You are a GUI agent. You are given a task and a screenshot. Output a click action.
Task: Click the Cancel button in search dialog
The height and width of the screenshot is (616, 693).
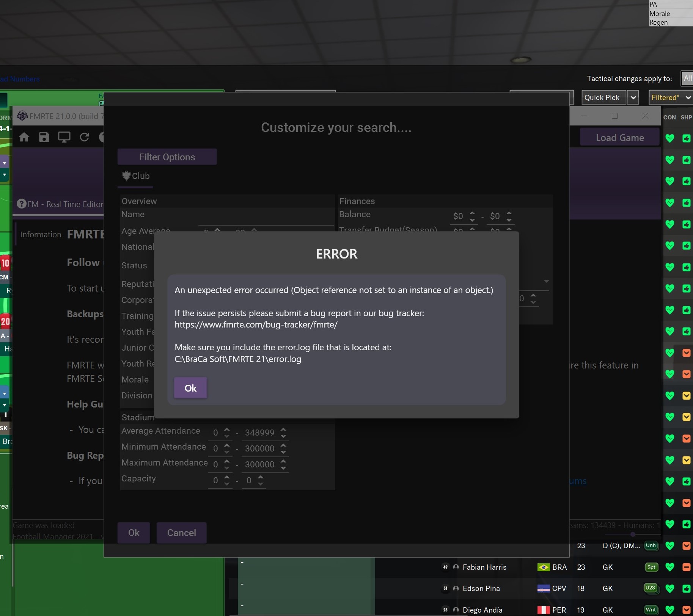pyautogui.click(x=182, y=533)
